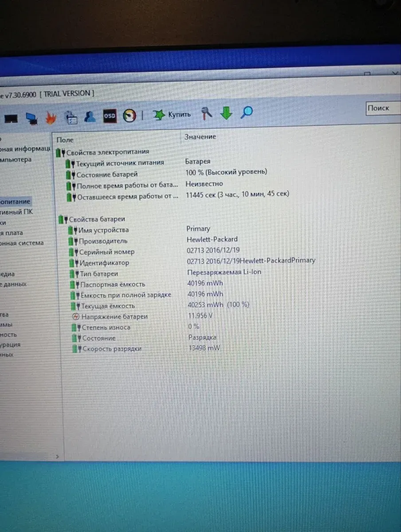Select the Напряжение батареи row
The image size is (401, 532).
click(114, 317)
